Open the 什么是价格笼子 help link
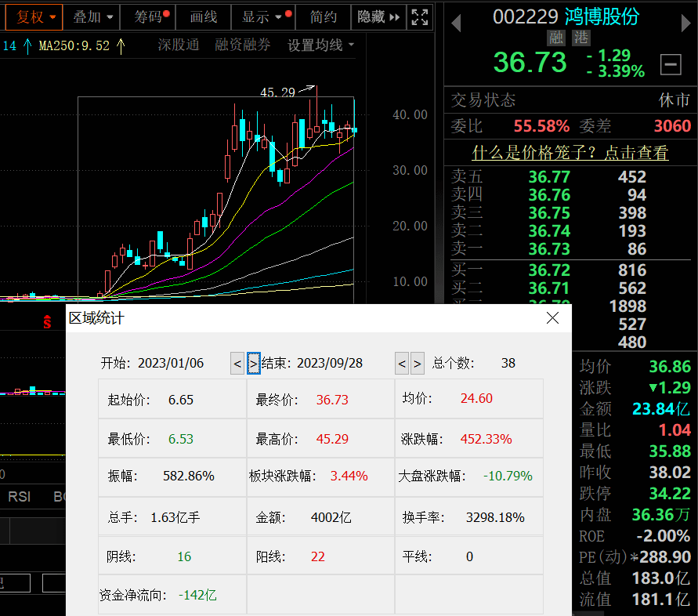Viewport: 698px width, 616px height. pyautogui.click(x=570, y=152)
